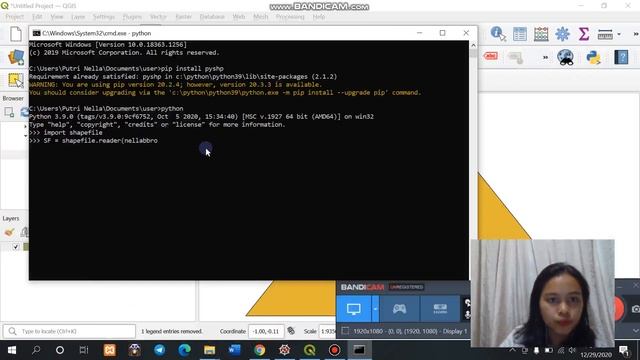Viewport: 640px width, 360px height.
Task: Open the Project menu in QGIS
Action: (15, 17)
